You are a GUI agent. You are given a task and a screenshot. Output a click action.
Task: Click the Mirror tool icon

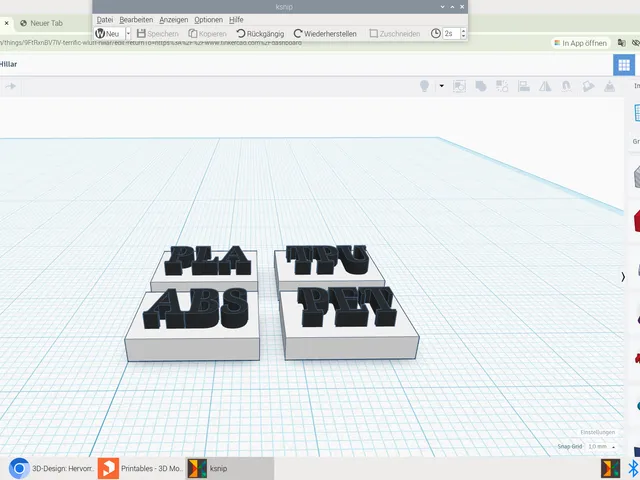[x=545, y=86]
